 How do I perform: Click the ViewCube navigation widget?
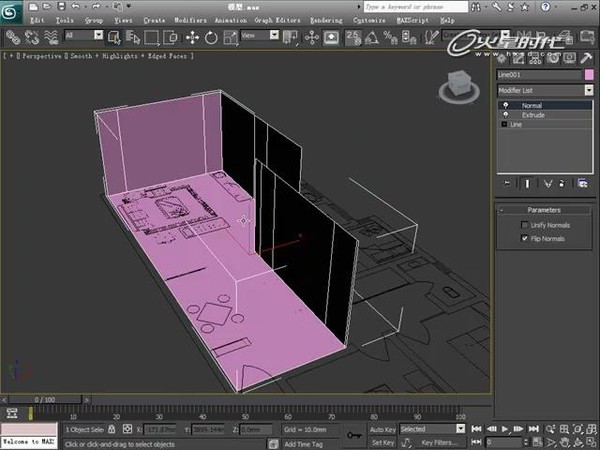459,88
